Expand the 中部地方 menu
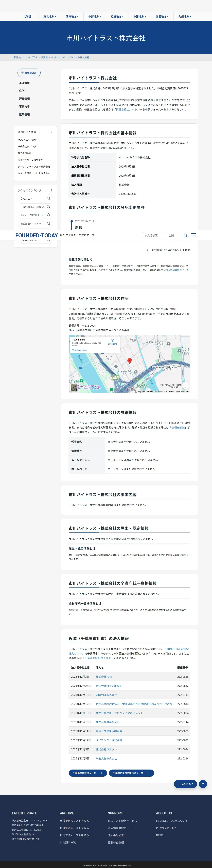This screenshot has height=868, width=212. (x=95, y=17)
